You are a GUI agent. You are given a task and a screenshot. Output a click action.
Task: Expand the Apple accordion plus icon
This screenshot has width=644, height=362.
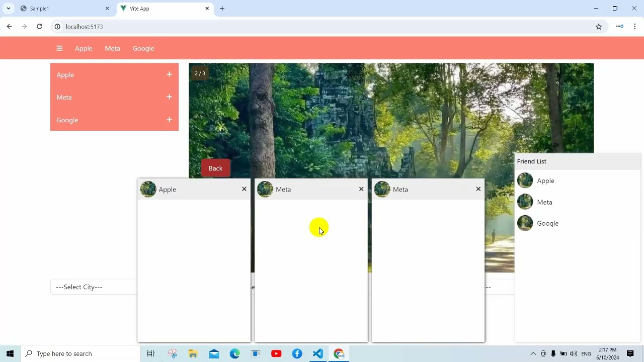click(x=169, y=74)
